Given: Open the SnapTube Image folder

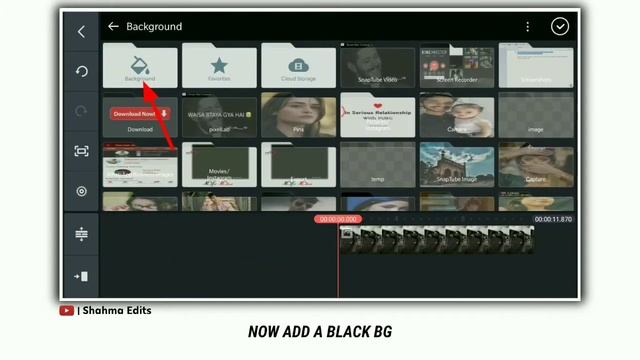Looking at the screenshot, I should pyautogui.click(x=457, y=165).
